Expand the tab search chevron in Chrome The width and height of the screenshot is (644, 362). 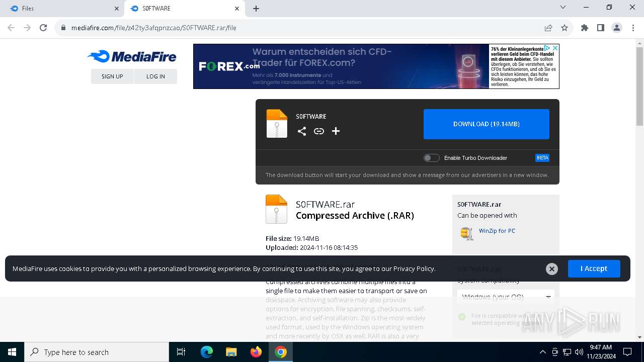tap(563, 7)
